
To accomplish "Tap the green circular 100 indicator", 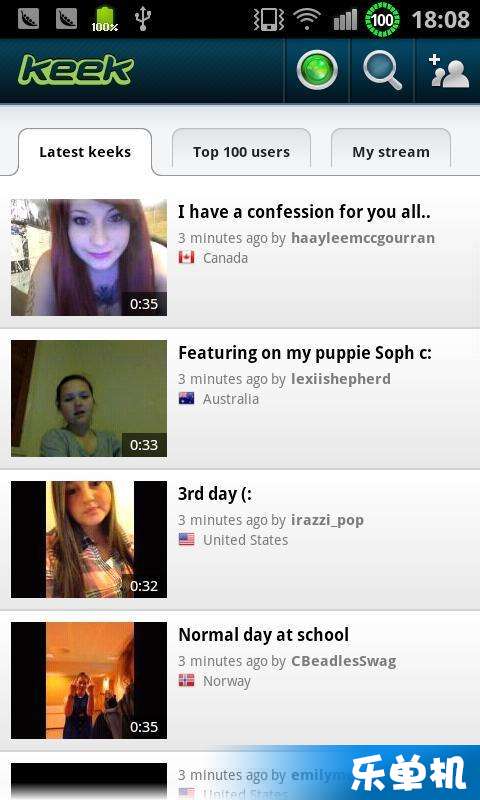I will coord(382,20).
